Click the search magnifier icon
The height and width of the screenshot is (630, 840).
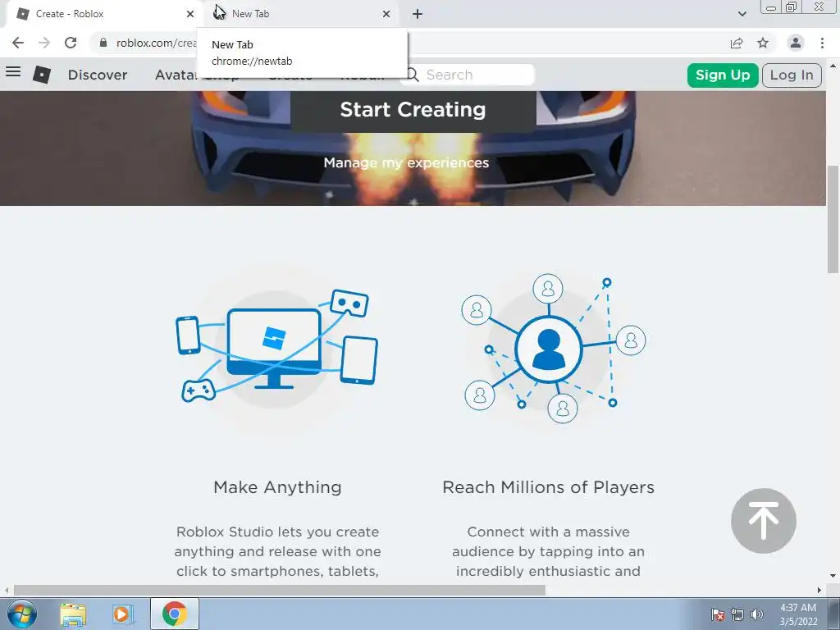pos(412,75)
